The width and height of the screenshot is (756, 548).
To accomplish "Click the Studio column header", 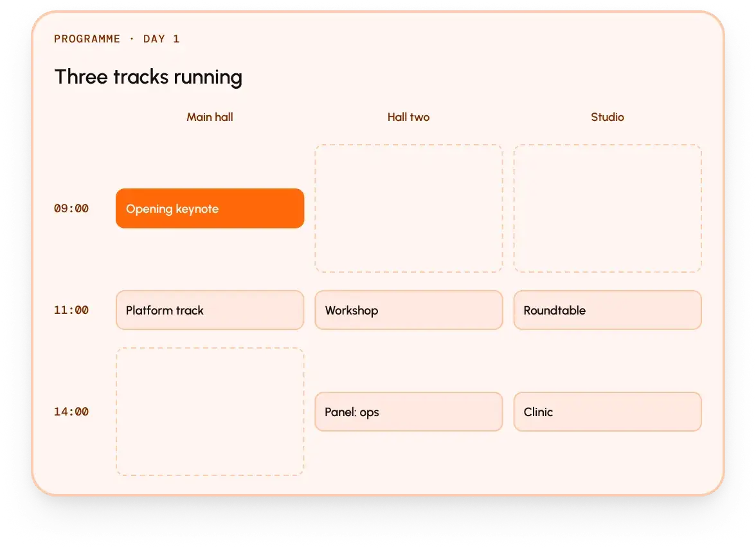I will click(x=607, y=117).
